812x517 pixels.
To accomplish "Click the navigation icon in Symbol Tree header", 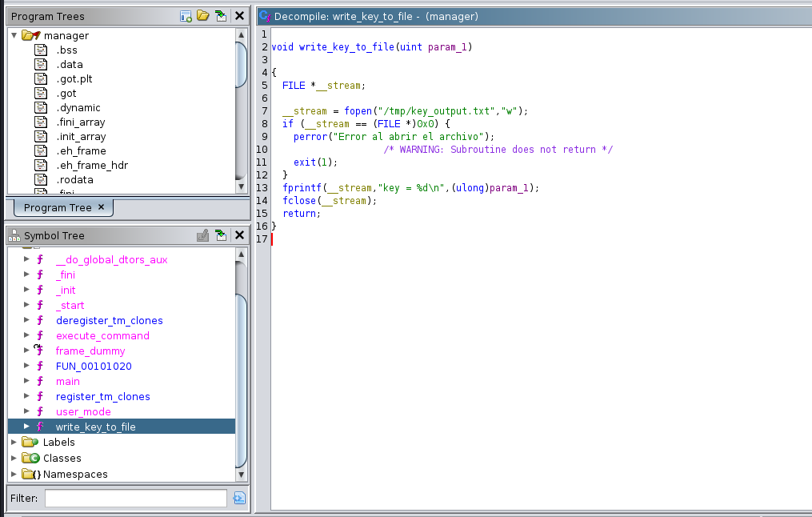I will tap(221, 235).
